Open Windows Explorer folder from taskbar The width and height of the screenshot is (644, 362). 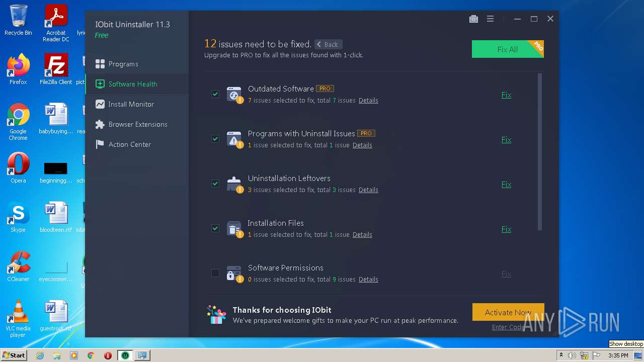click(x=57, y=355)
